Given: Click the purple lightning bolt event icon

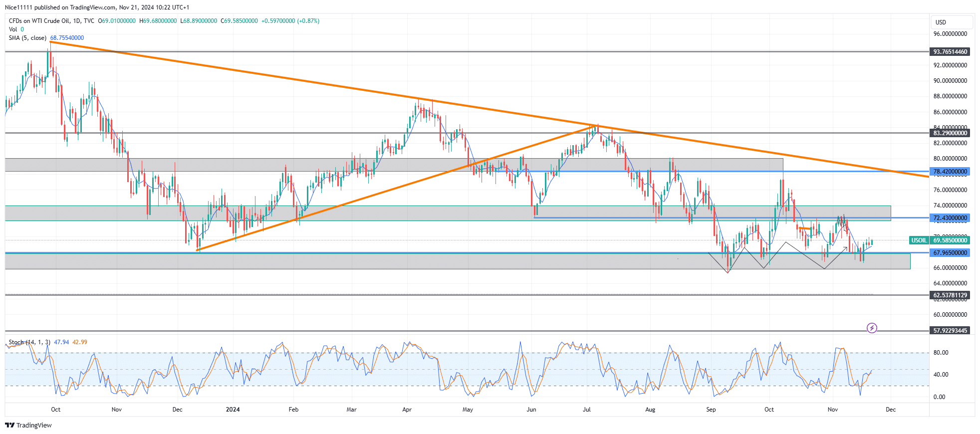Looking at the screenshot, I should [x=872, y=328].
